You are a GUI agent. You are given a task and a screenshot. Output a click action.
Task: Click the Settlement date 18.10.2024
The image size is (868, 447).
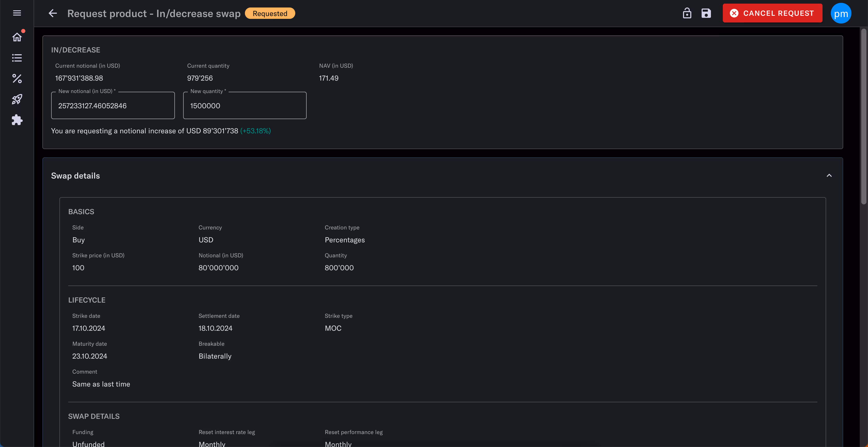(215, 328)
